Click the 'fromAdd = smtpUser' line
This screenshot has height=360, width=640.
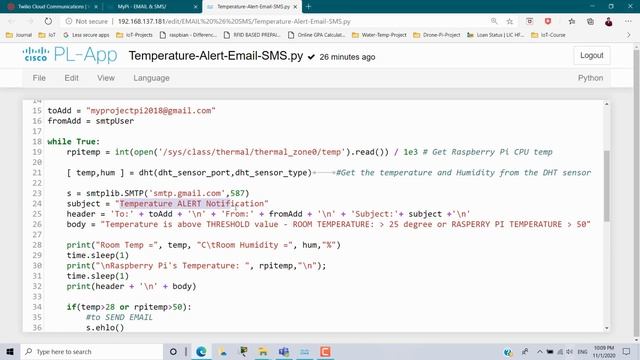[91, 121]
